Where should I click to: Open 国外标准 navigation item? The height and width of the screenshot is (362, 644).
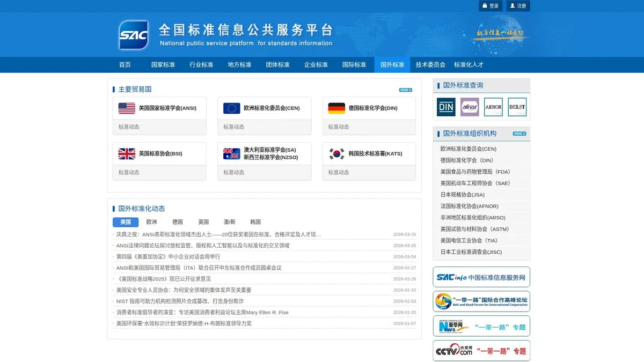tap(392, 65)
